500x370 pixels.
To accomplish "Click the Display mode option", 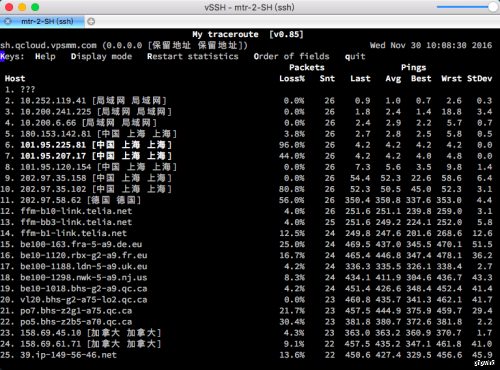I will [101, 56].
